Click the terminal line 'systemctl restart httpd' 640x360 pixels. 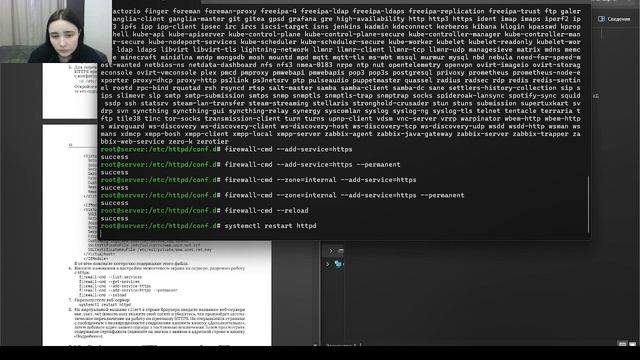tap(270, 226)
